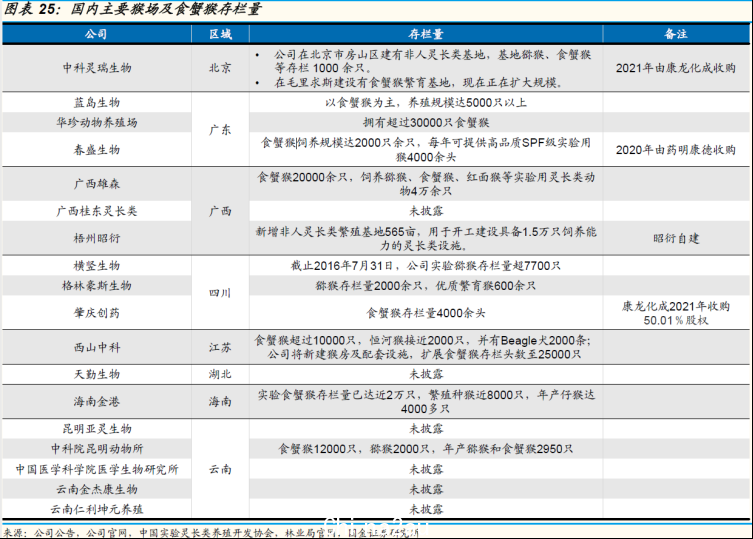Click the 湖北 region cell
Viewport: 753px width, 539px height.
click(220, 374)
